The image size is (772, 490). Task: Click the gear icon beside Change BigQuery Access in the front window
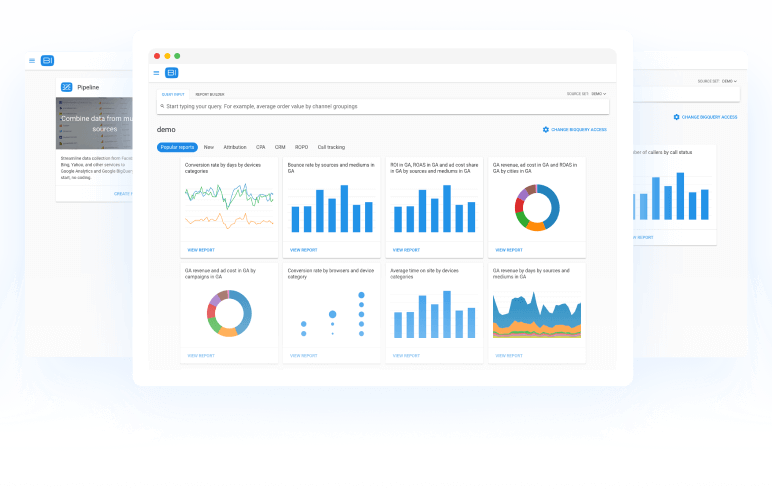tap(546, 130)
